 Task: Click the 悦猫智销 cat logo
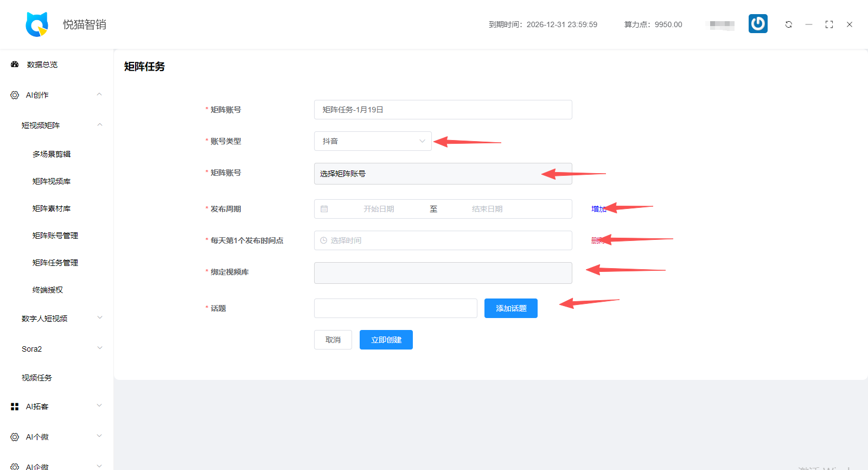[x=37, y=24]
